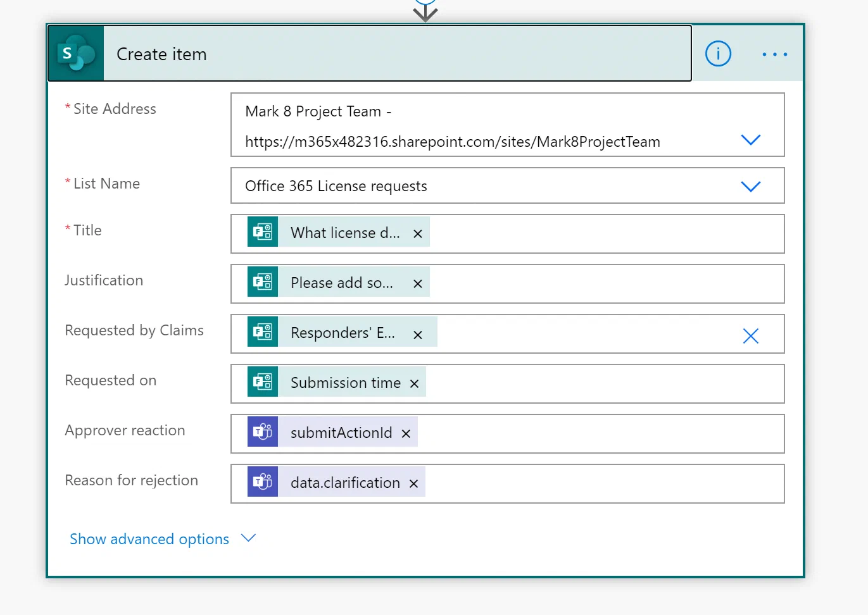
Task: Click the Forms icon in Title token
Action: pos(263,231)
